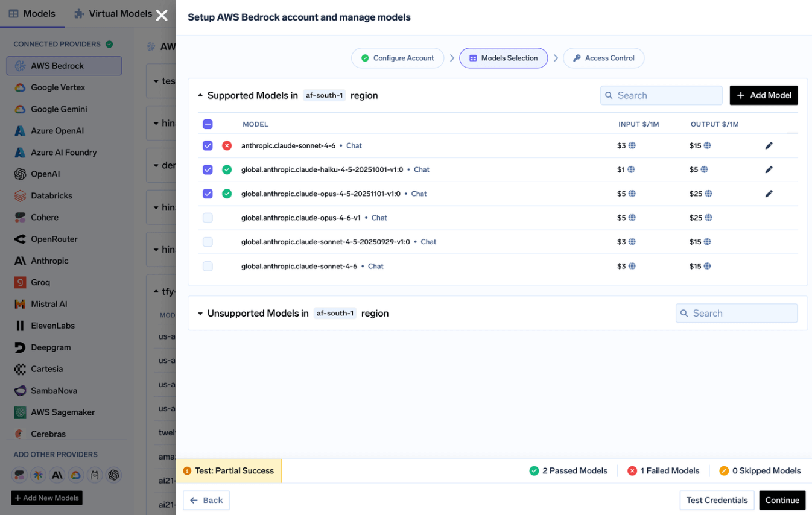Click the Continue button

(782, 500)
